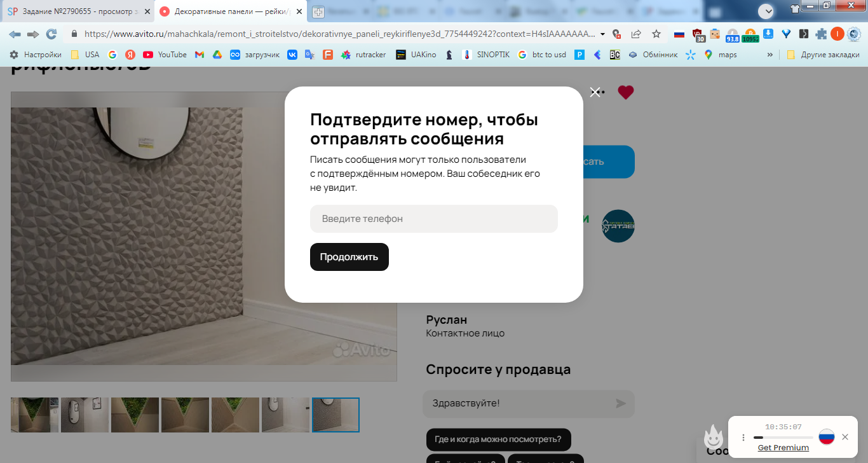Click the avito.ru address bar URL
Image resolution: width=868 pixels, height=463 pixels.
pyautogui.click(x=339, y=34)
